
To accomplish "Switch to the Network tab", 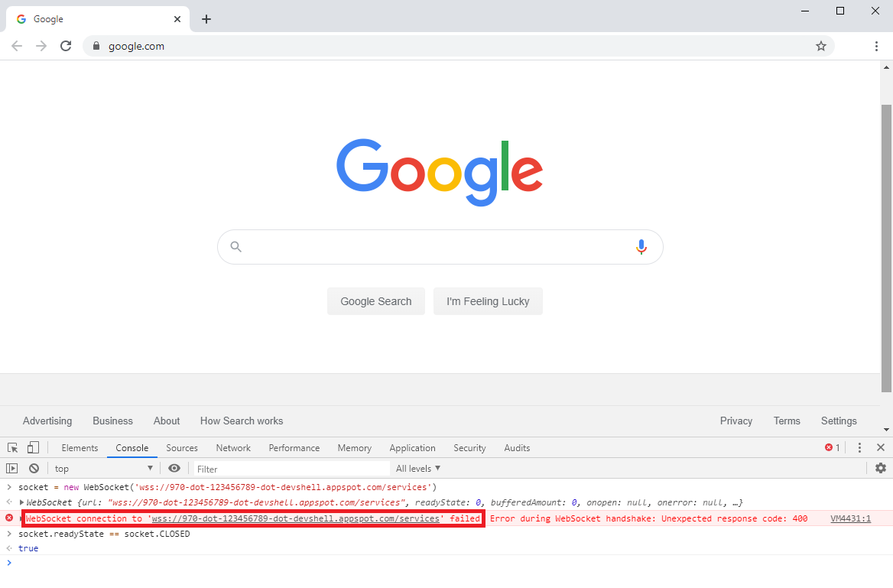I will [233, 447].
